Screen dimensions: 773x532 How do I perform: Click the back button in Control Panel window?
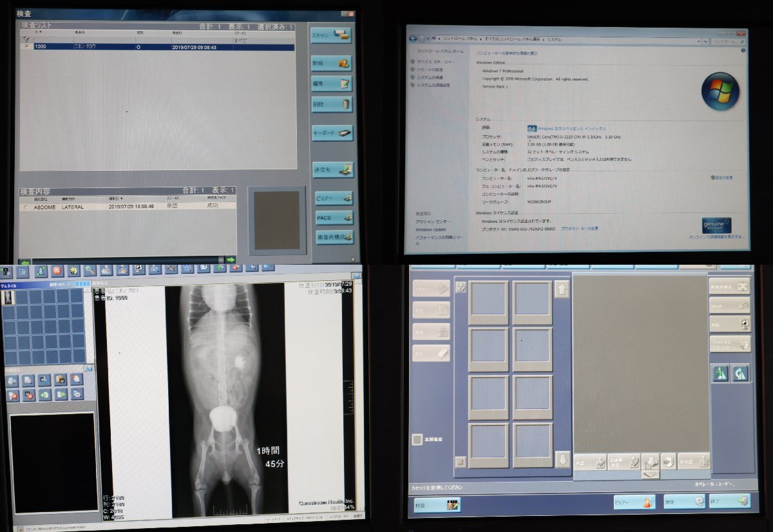pyautogui.click(x=412, y=39)
